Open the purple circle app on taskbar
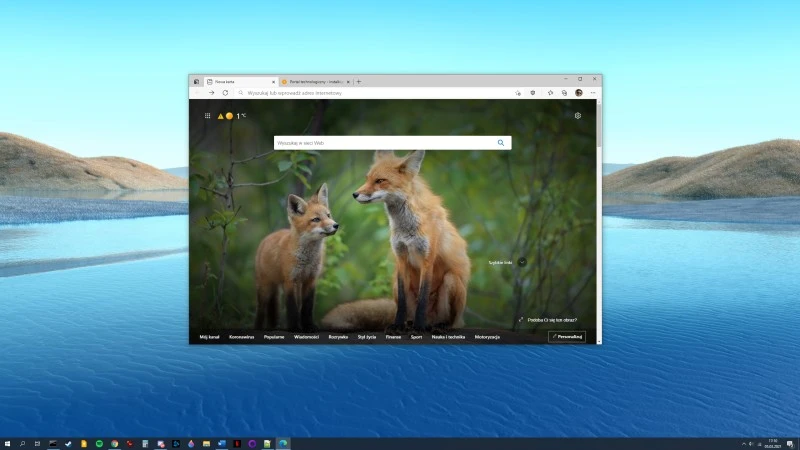800x450 pixels. [x=252, y=444]
